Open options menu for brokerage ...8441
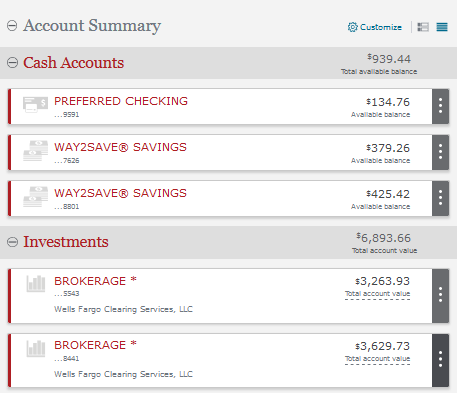Viewport: 457px width, 393px height. click(x=440, y=360)
